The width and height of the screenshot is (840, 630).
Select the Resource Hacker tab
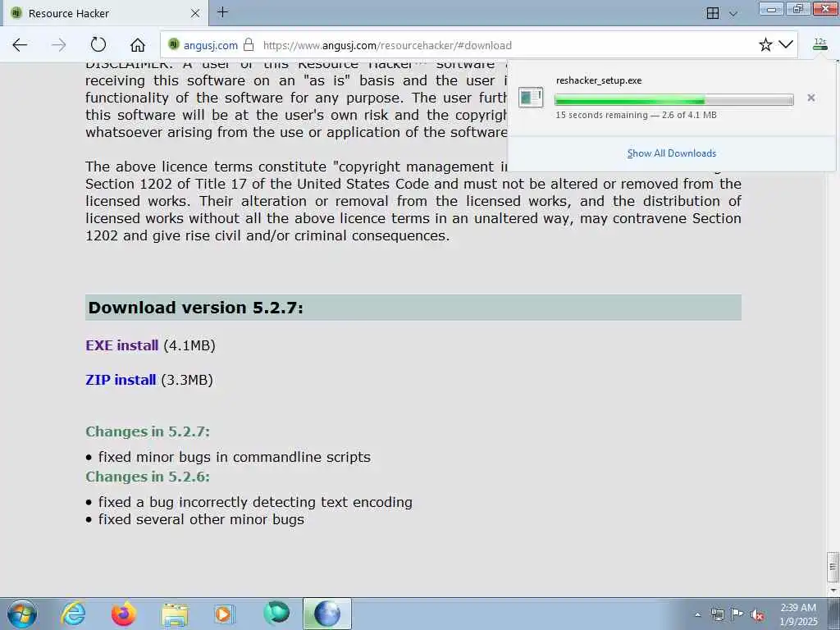coord(105,13)
